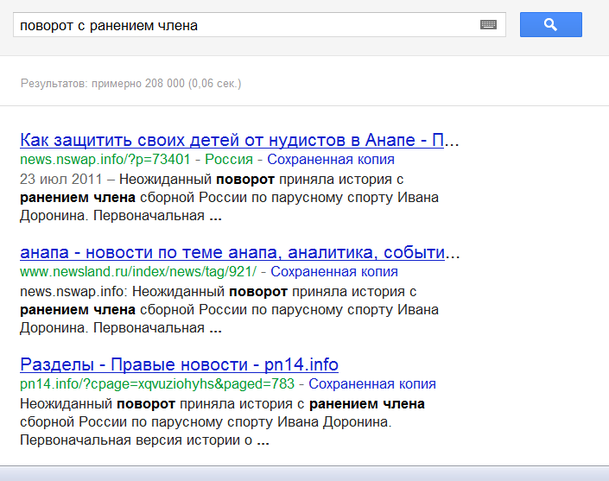
Task: Click the "23 июл 2011" date in first snippet
Action: click(58, 179)
